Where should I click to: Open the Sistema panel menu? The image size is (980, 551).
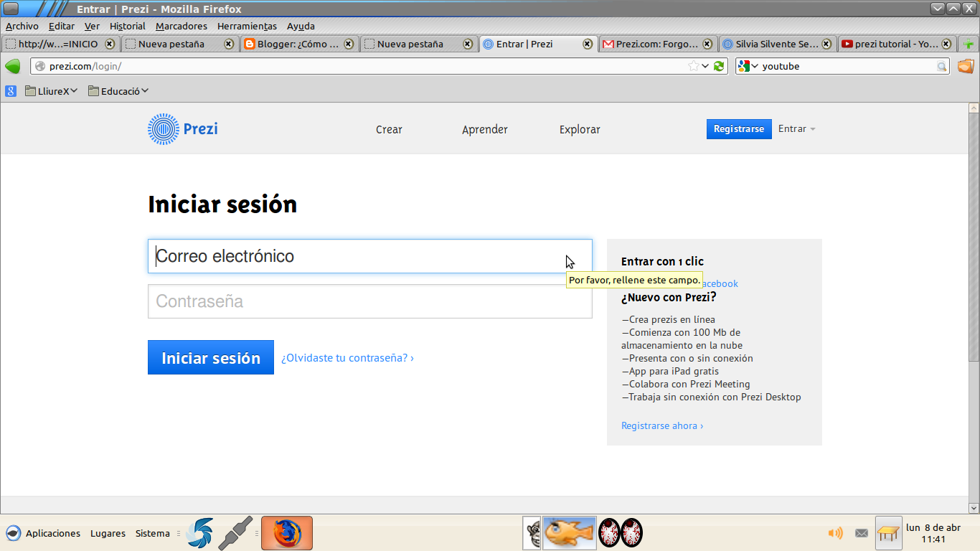point(153,533)
